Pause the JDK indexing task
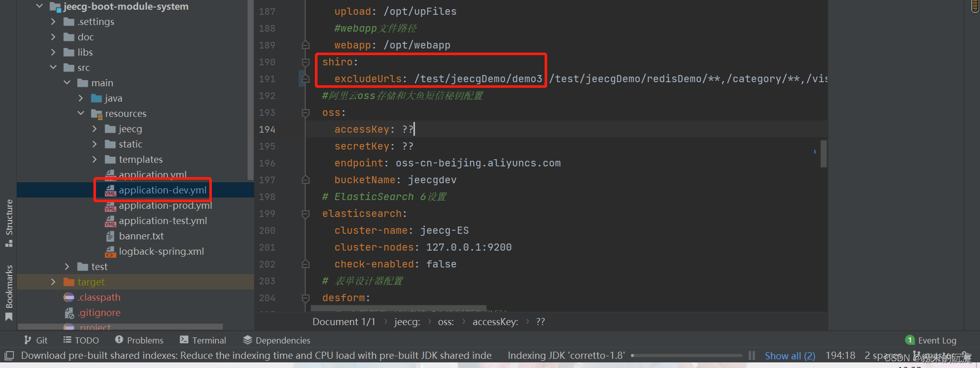 (x=751, y=356)
